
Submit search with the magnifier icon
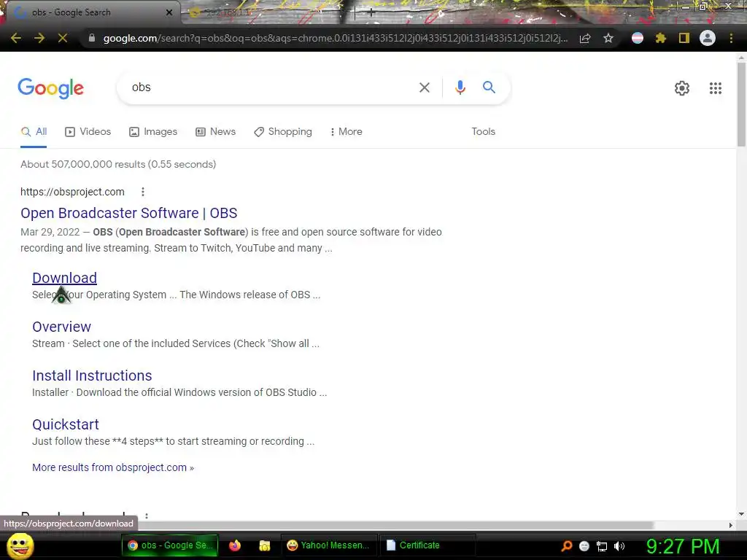489,87
